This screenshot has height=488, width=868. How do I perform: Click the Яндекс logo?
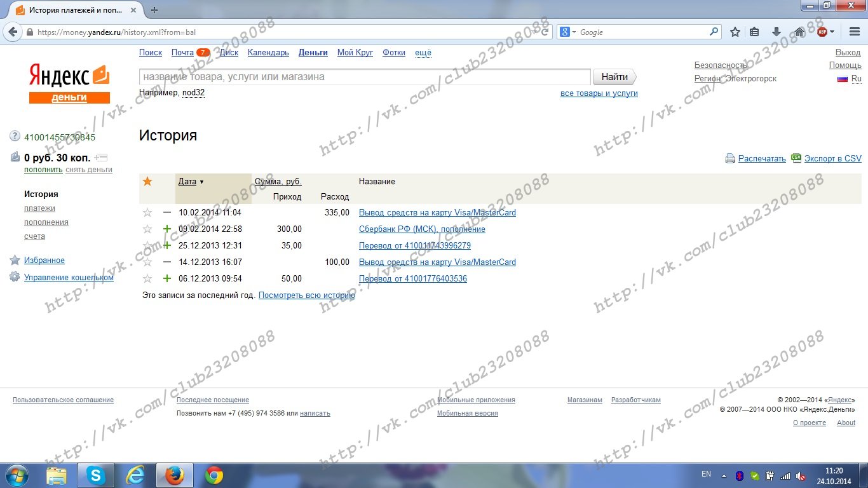(69, 76)
